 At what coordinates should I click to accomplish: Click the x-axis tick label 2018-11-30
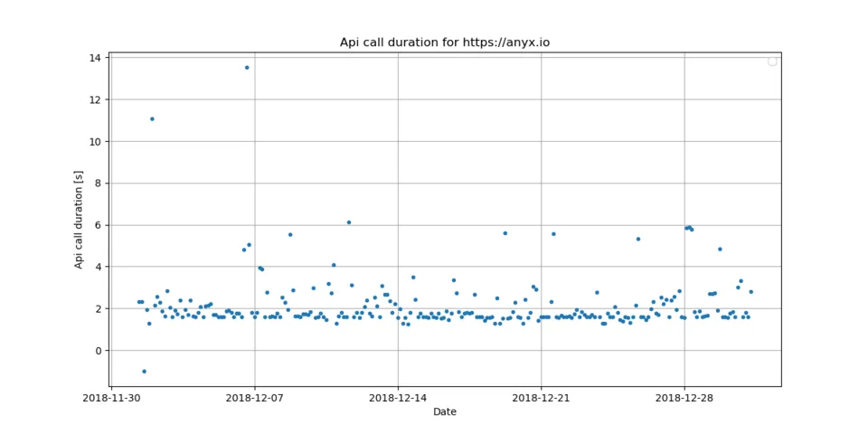tap(111, 398)
